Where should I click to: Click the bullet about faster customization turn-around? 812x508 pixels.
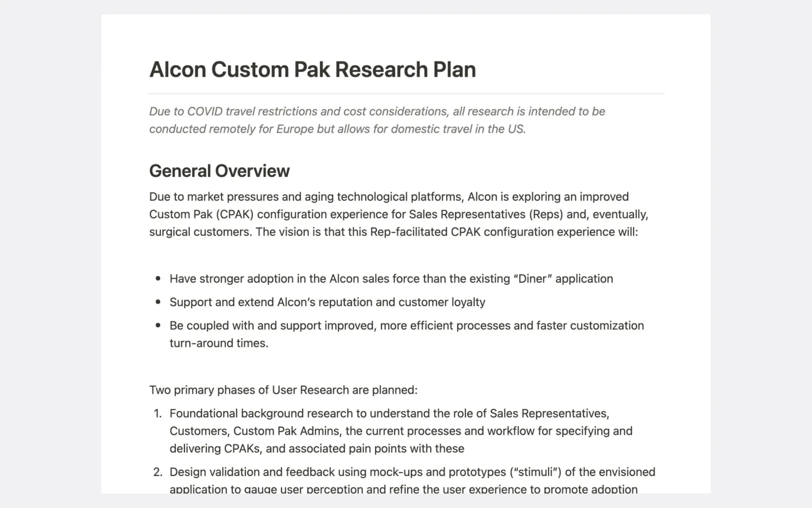[x=407, y=334]
